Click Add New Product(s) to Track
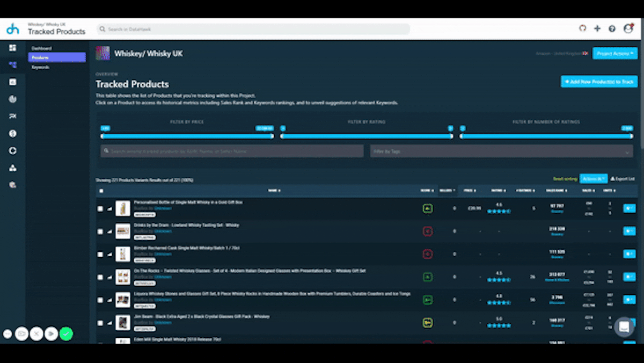The height and width of the screenshot is (363, 644). [x=599, y=82]
